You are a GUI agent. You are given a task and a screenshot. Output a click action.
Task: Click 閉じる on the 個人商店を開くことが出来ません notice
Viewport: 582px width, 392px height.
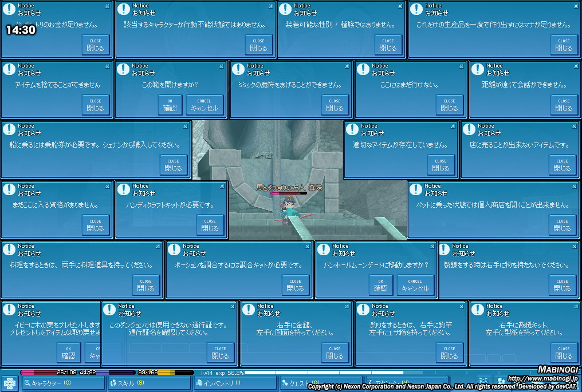coord(562,225)
